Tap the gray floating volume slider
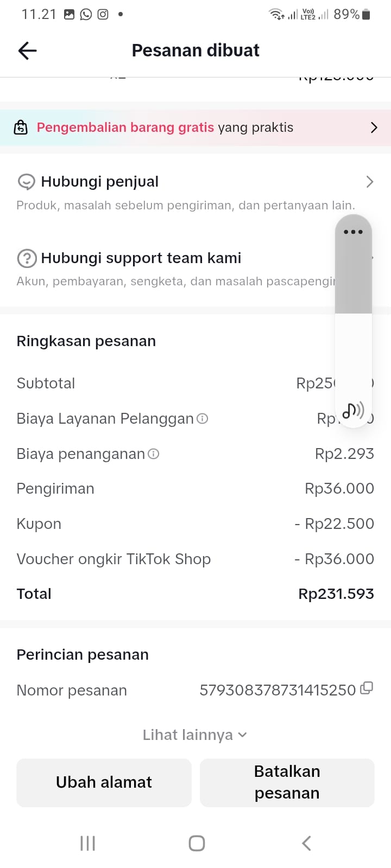The image size is (391, 868). 353,277
